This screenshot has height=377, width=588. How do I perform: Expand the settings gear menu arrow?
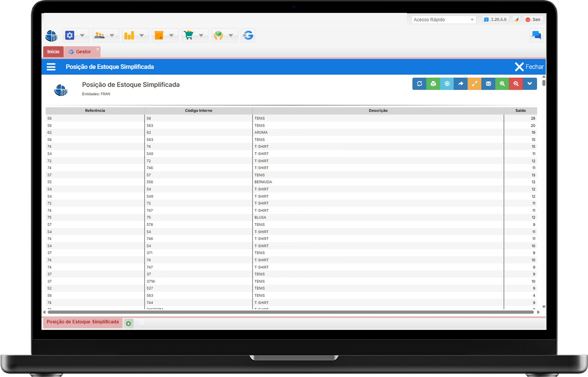82,35
